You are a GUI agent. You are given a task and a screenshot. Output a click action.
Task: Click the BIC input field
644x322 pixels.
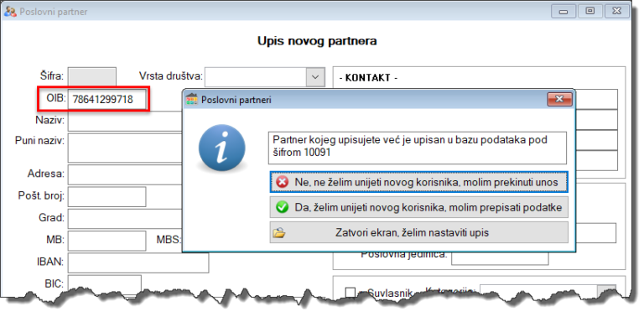(x=104, y=284)
